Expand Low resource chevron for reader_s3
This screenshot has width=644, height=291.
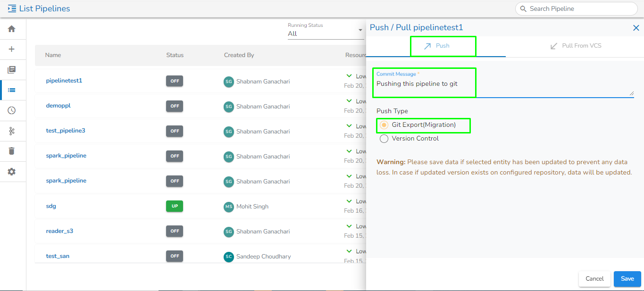click(349, 226)
